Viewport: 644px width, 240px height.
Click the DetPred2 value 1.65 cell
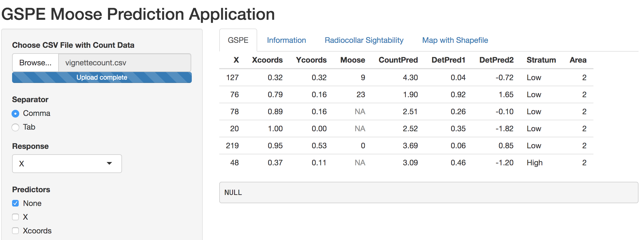(506, 94)
